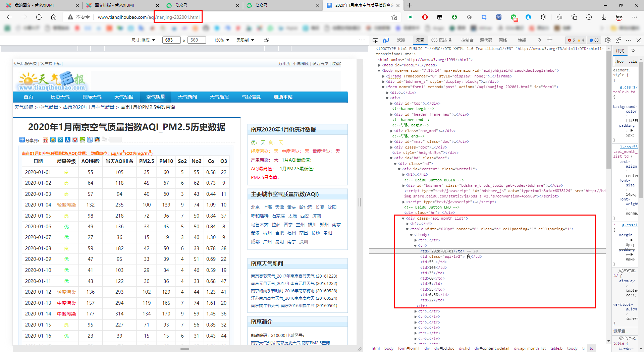Image resolution: width=644 pixels, height=352 pixels.
Task: Click the 北京 city AQI link
Action: pos(255,207)
